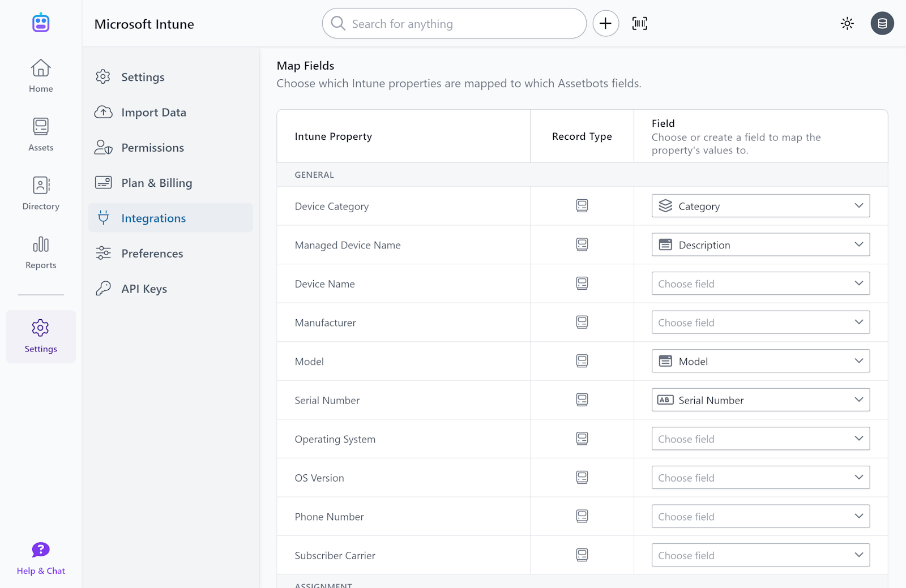Click the Managed Device Name property text
The image size is (906, 588).
pos(348,245)
